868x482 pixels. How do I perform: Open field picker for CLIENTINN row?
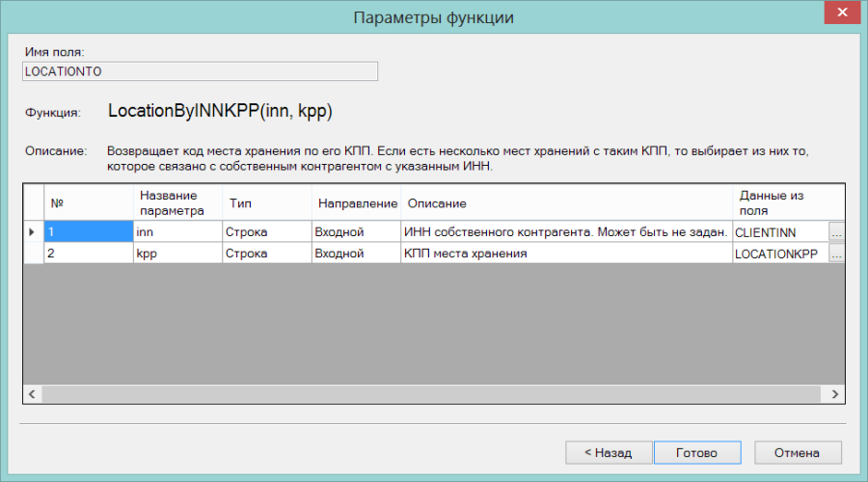[x=836, y=232]
